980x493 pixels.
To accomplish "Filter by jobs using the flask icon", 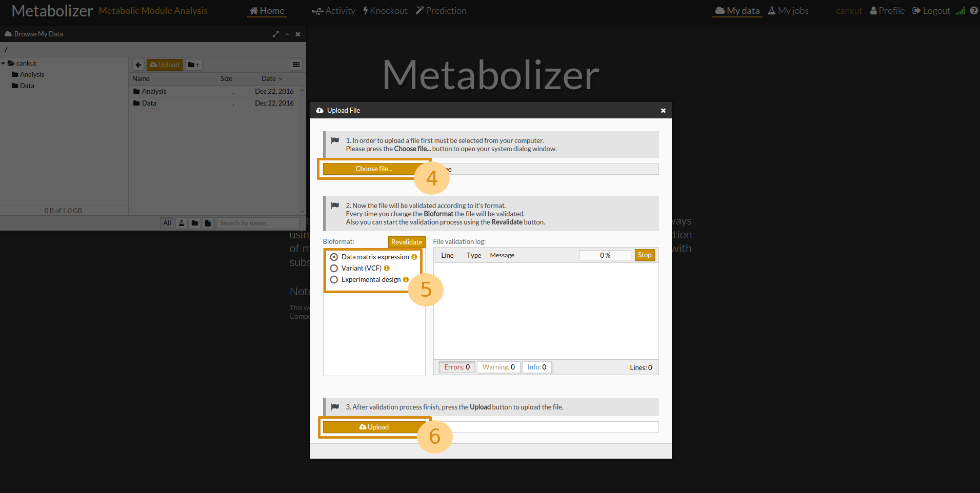I will tap(182, 223).
